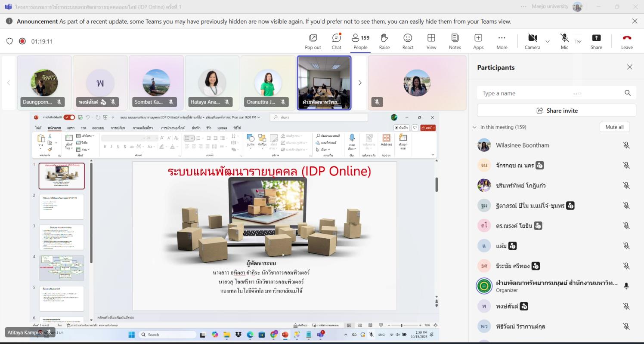Show next participant video tiles
Viewport: 644px width, 344px height.
pos(360,83)
